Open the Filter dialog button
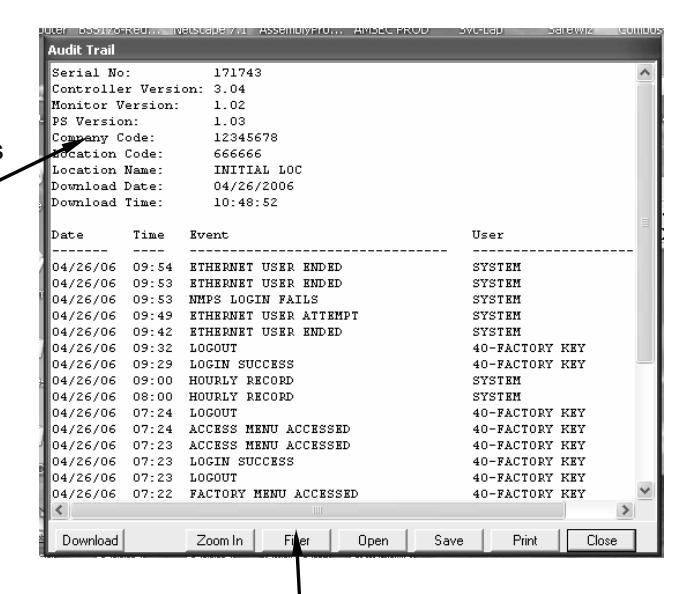The image size is (691, 594). point(297,541)
